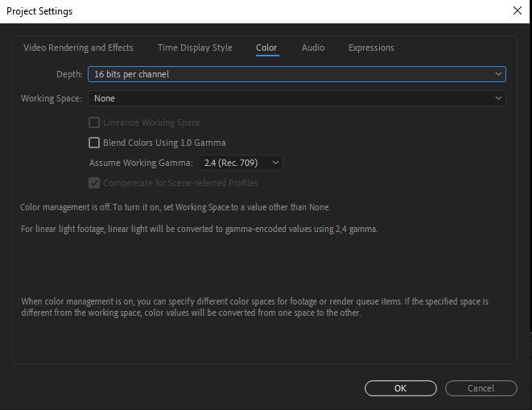
Task: Confirm settings with OK button
Action: 400,388
